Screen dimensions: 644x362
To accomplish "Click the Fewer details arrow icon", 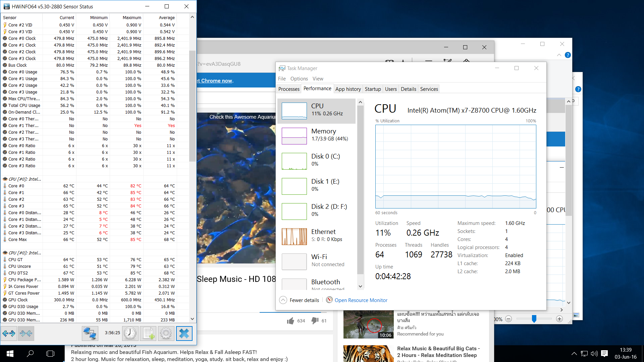I will click(x=283, y=300).
